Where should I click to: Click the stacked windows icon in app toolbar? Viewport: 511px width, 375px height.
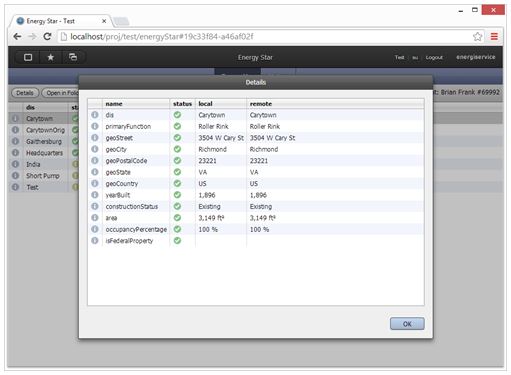coord(73,57)
